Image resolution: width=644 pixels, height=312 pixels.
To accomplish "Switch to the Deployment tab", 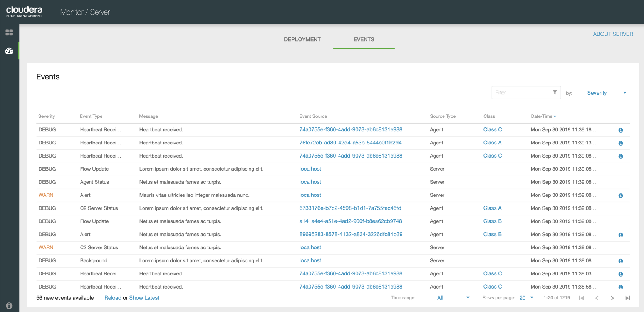I will click(302, 39).
